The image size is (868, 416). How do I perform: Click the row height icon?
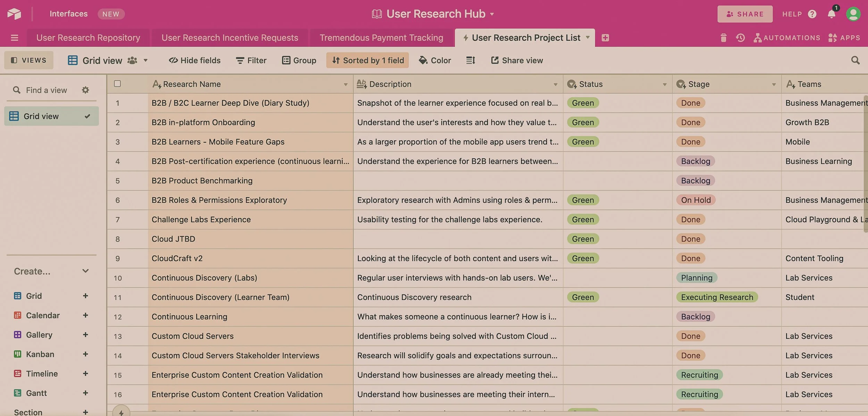click(x=470, y=60)
